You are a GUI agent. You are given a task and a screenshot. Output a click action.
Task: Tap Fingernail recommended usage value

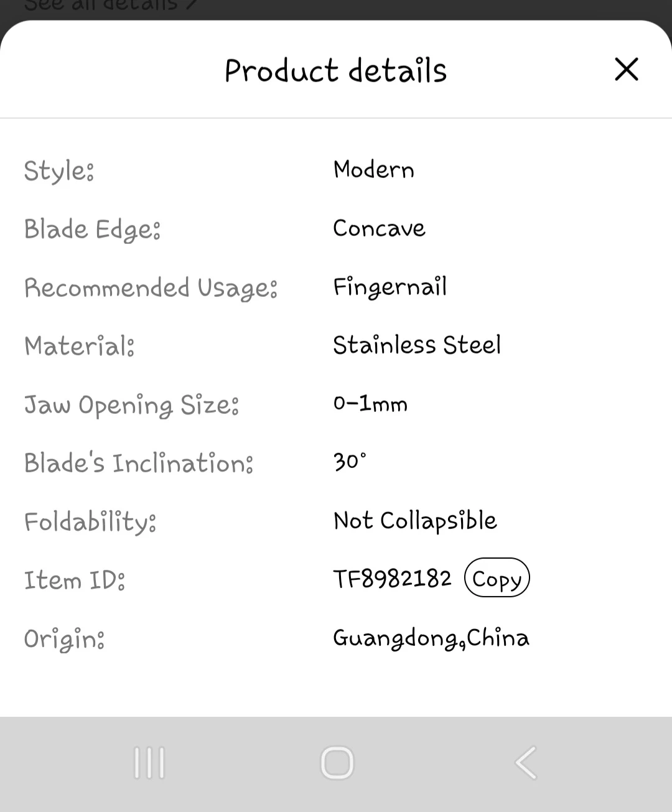pyautogui.click(x=390, y=287)
